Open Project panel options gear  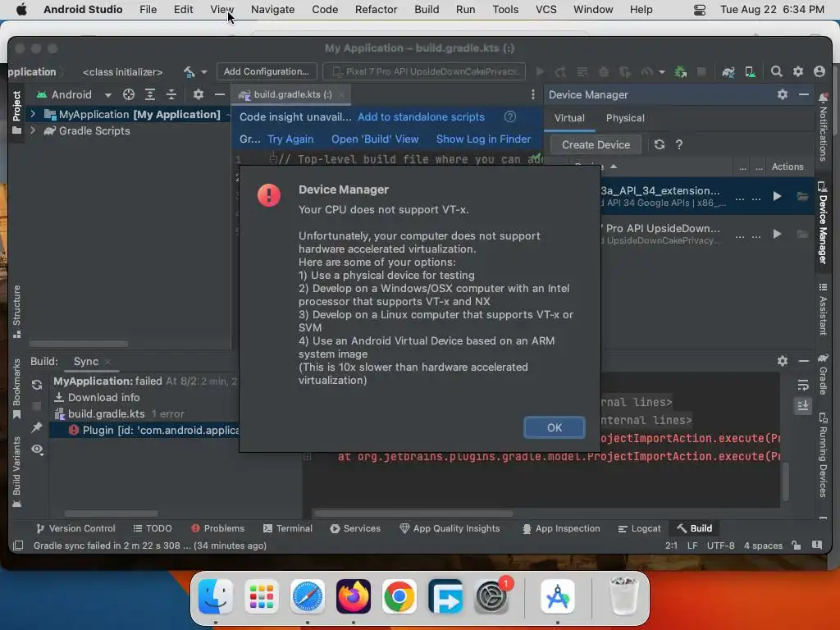(x=199, y=95)
